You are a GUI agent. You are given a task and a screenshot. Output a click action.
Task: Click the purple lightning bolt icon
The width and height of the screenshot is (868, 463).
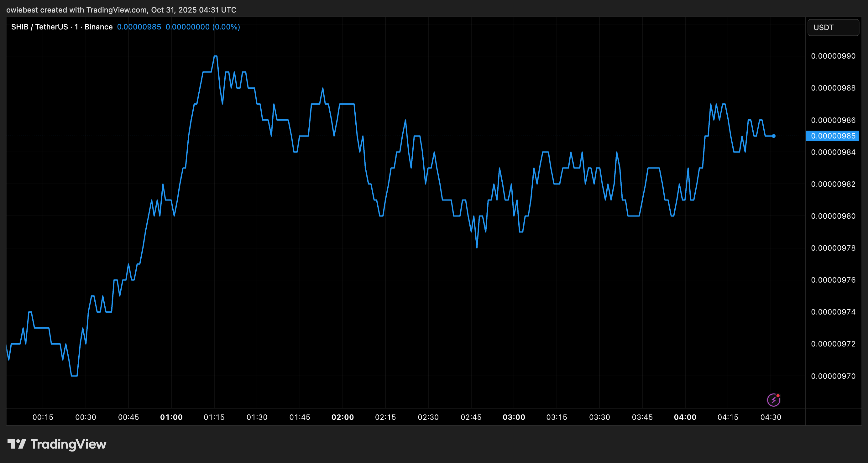(773, 400)
